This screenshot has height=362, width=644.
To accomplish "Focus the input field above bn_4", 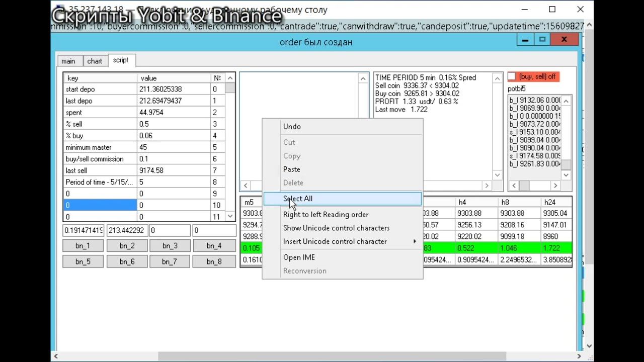I will (214, 231).
